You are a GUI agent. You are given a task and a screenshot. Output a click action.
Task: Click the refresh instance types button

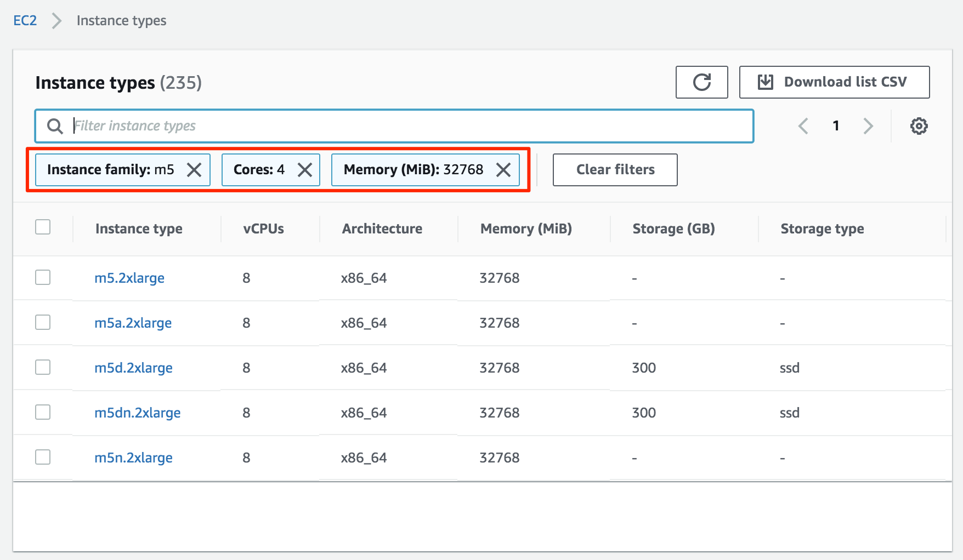click(701, 82)
